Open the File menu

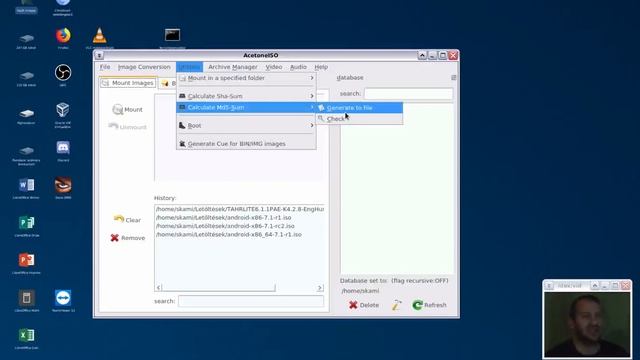105,67
